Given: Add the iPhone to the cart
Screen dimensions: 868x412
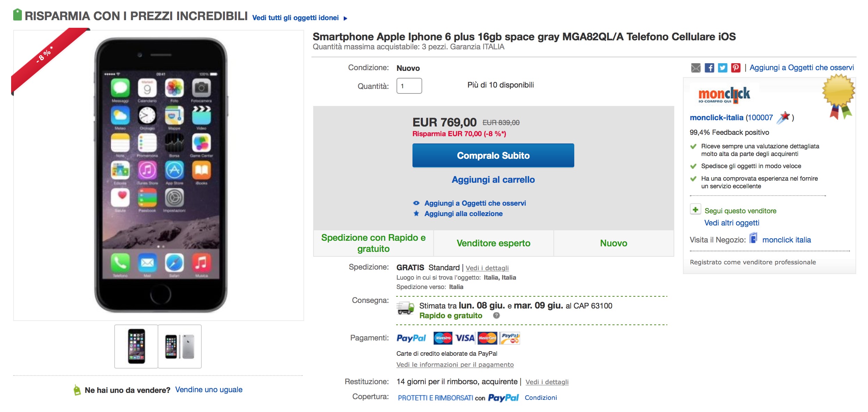Looking at the screenshot, I should (493, 180).
